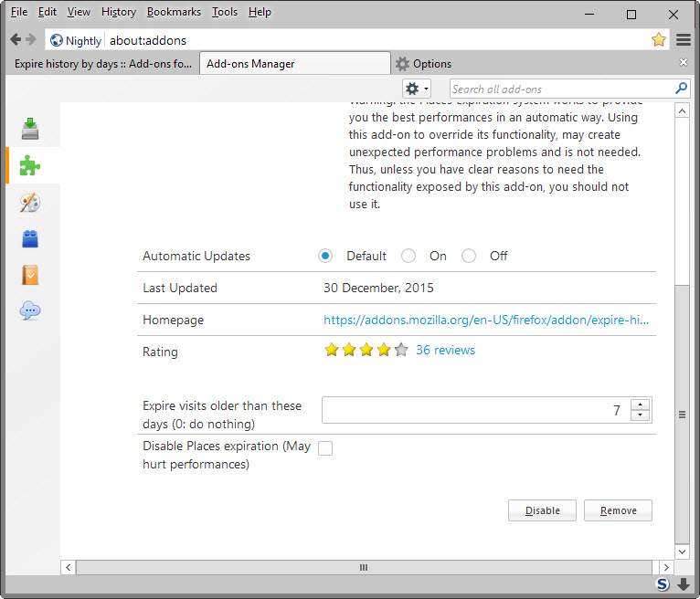
Task: Open the speech-bubble Languages category
Action: (x=30, y=310)
